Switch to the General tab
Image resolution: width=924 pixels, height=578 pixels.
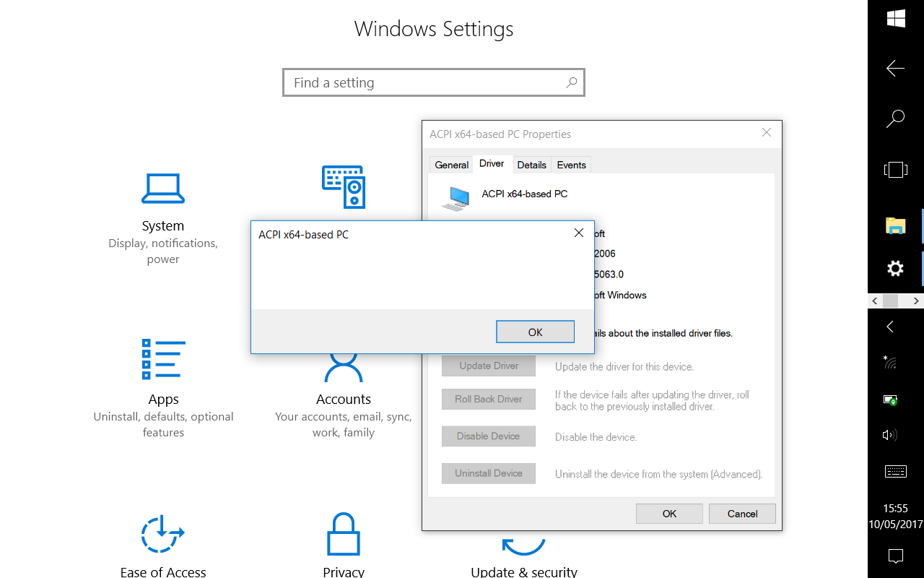tap(451, 165)
